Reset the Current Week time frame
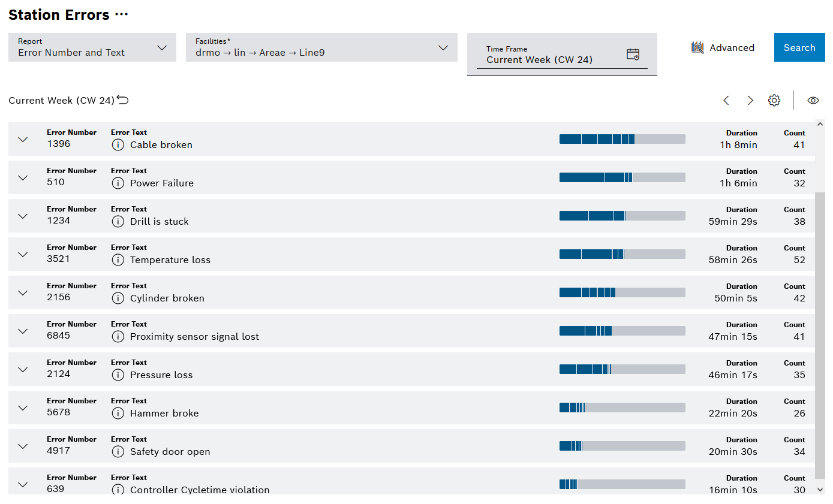 123,100
